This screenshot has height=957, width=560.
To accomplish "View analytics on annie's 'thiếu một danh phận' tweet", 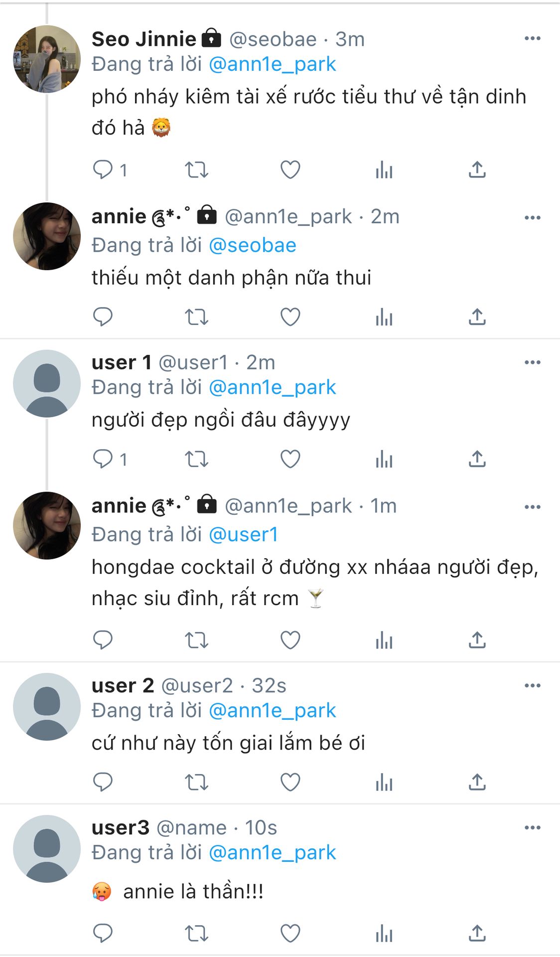I will tap(384, 317).
